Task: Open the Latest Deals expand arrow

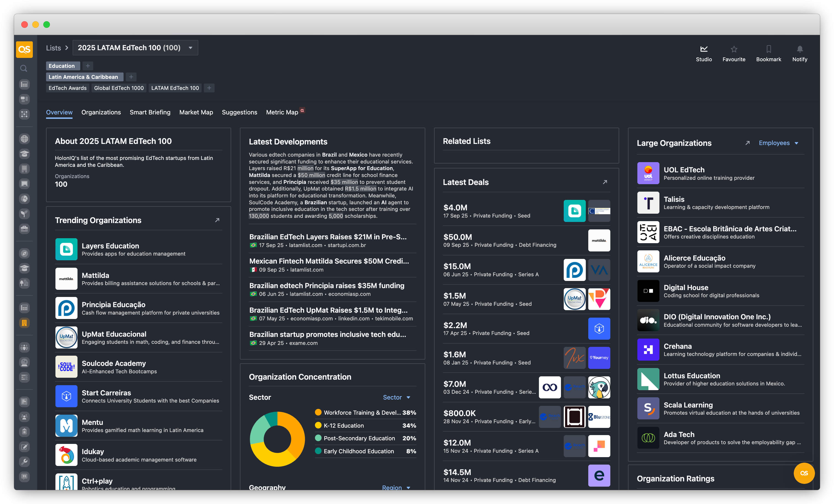Action: [605, 182]
